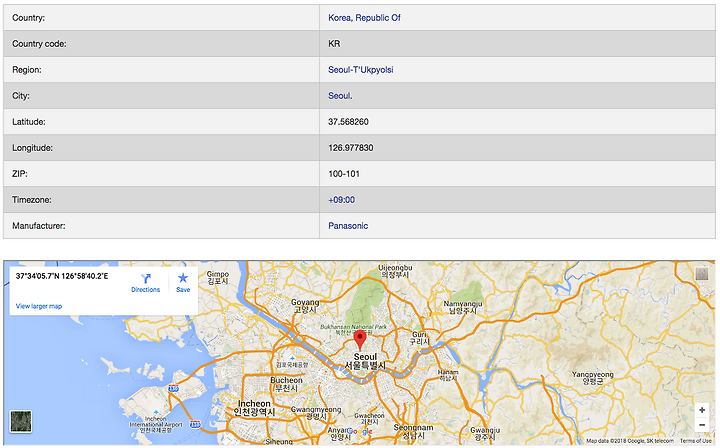Viewport: 720px width, 448px height.
Task: Click the Gwangmyeong label on the map
Action: pyautogui.click(x=316, y=413)
